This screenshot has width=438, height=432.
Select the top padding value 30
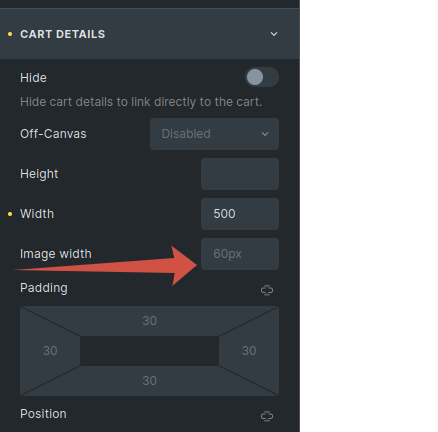[149, 321]
